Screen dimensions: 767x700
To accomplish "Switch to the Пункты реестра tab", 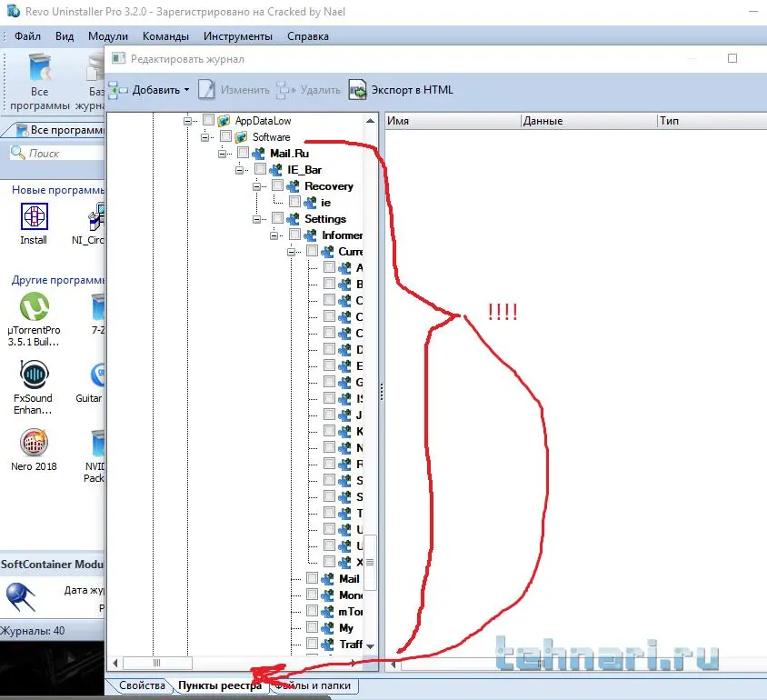I will coord(220,685).
